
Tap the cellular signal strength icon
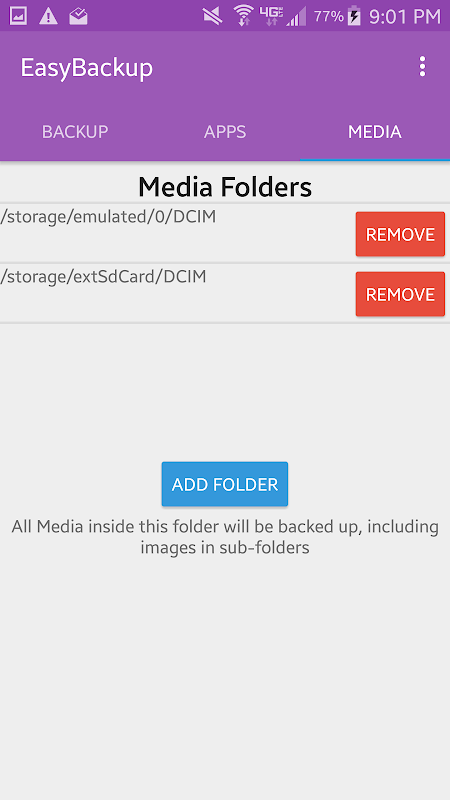click(x=296, y=16)
